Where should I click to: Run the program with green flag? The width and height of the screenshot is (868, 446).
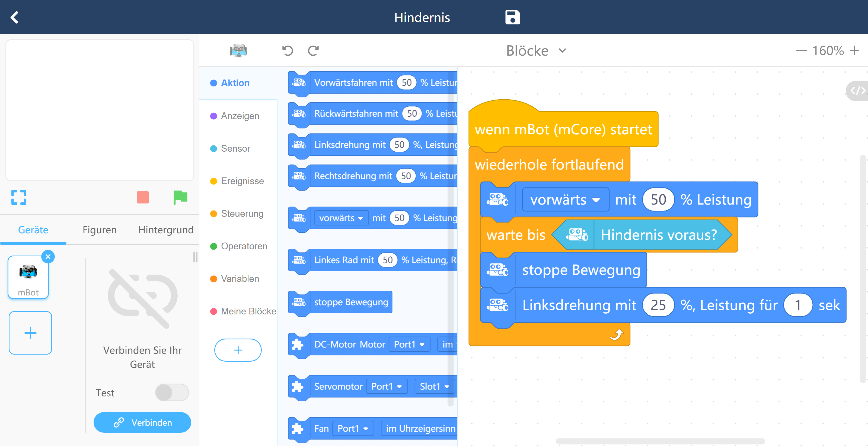[x=180, y=197]
